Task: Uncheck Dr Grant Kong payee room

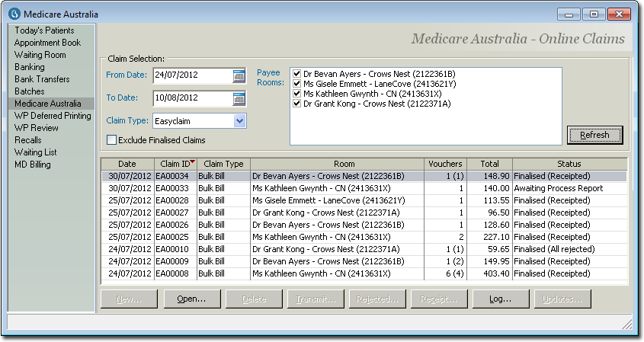Action: point(297,104)
